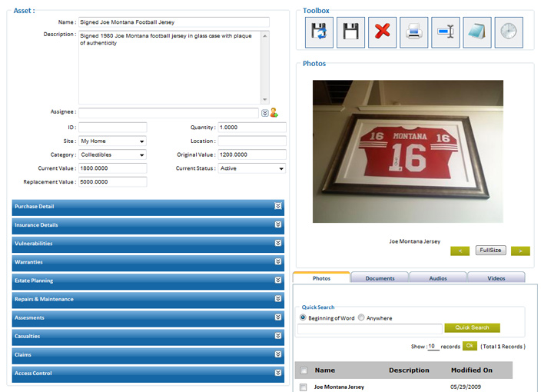
Task: Open the clock history icon
Action: point(509,32)
